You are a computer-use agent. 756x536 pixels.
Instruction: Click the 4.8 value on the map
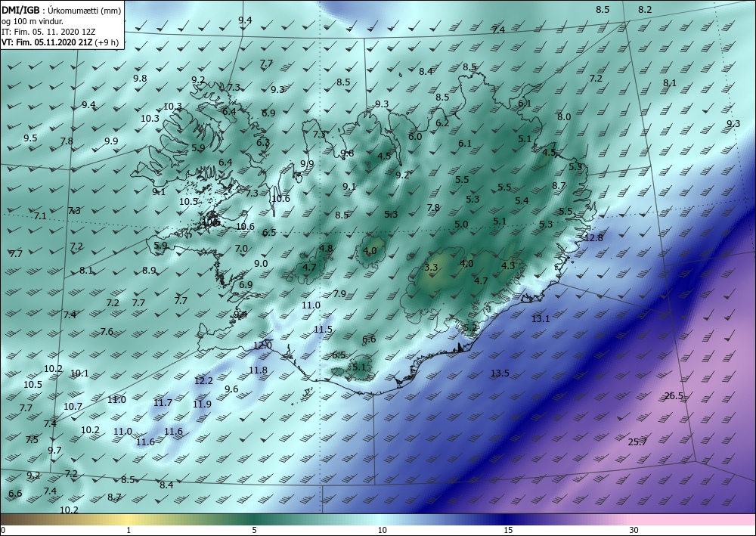(x=326, y=248)
